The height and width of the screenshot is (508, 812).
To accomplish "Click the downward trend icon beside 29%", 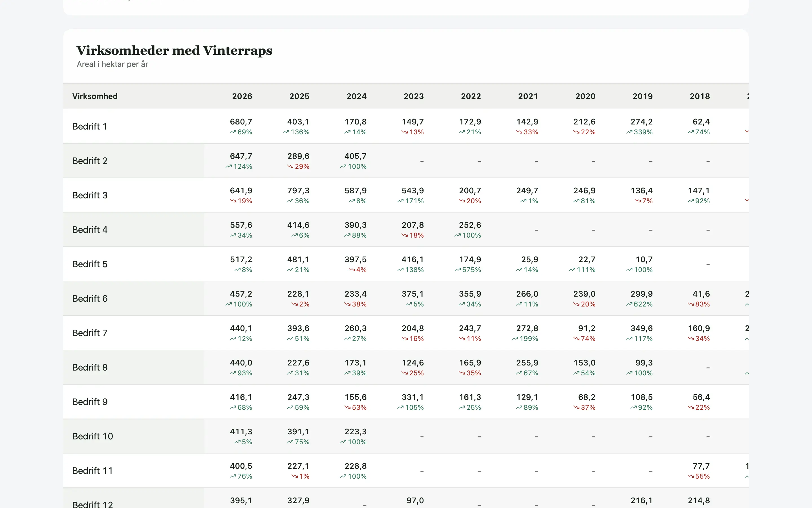I will [x=290, y=167].
